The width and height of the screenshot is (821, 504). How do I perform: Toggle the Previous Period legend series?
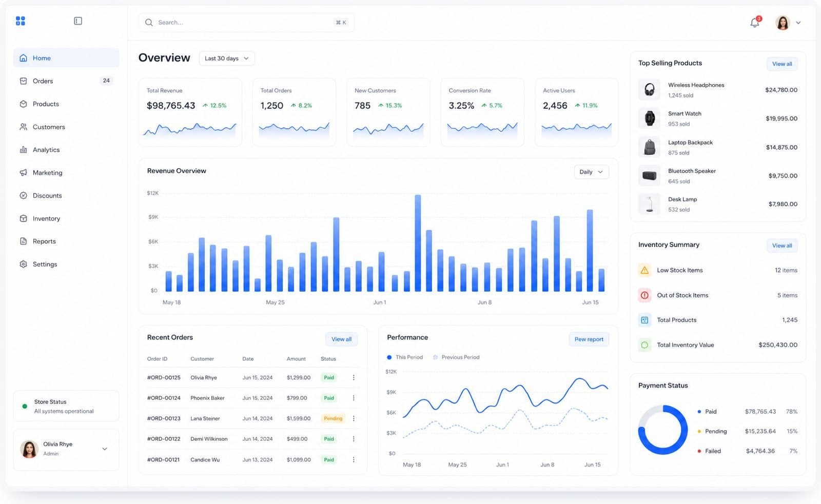[456, 357]
